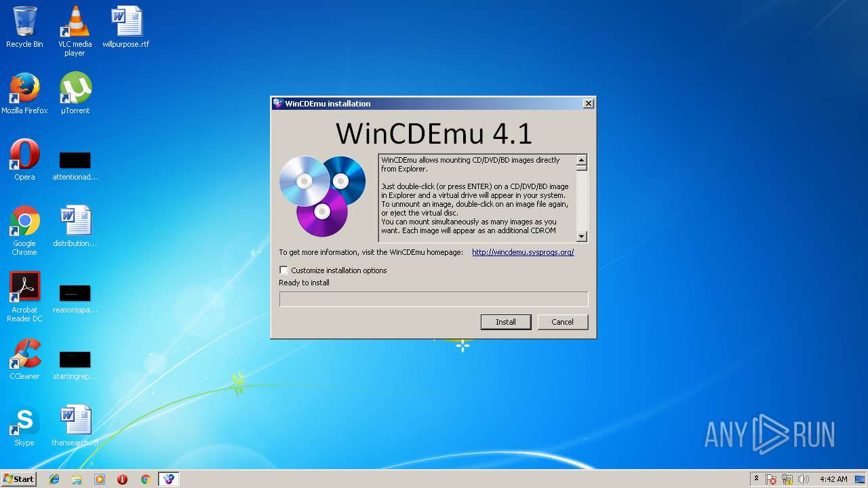Click the Action Center tray flag icon
868x488 pixels.
(x=772, y=479)
